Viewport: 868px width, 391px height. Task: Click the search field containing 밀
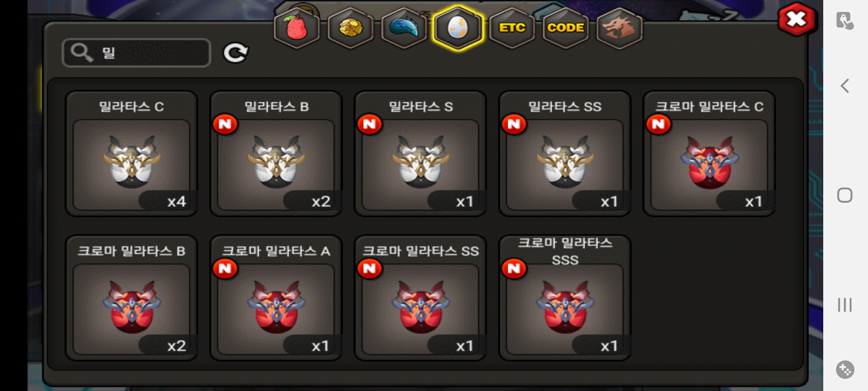coord(136,53)
